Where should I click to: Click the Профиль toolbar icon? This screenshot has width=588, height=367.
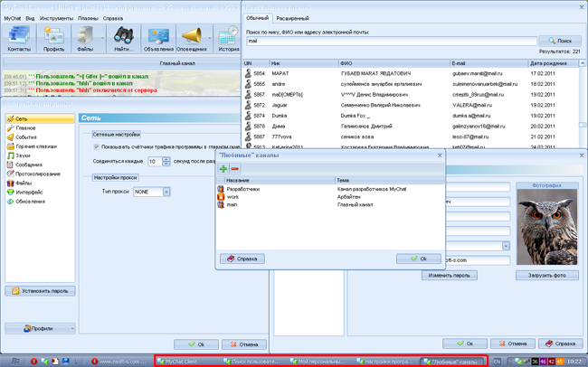pos(52,38)
